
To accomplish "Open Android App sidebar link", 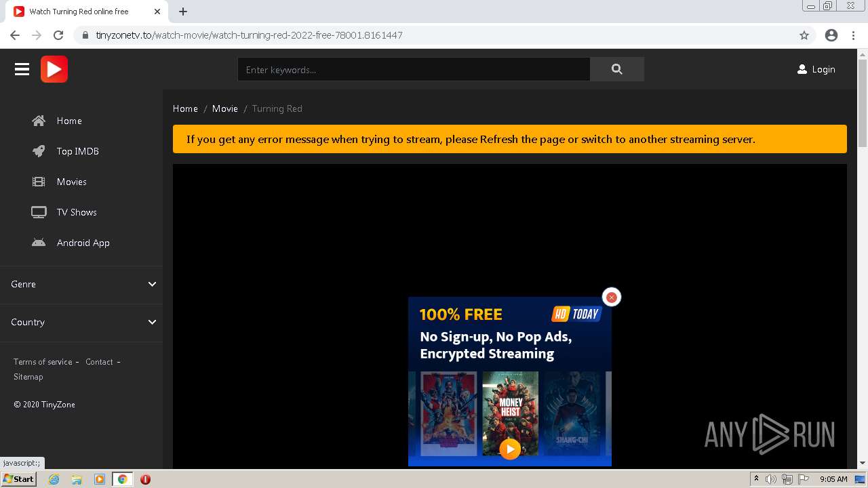I will click(83, 243).
